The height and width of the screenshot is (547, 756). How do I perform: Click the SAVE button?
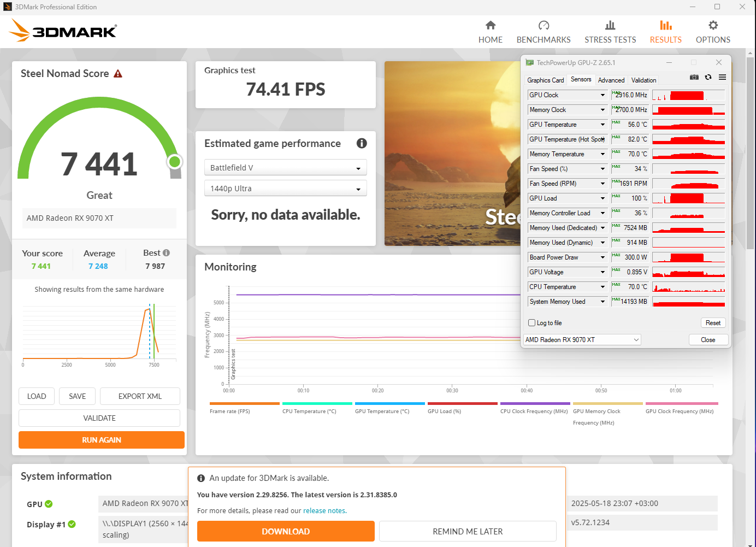coord(78,396)
